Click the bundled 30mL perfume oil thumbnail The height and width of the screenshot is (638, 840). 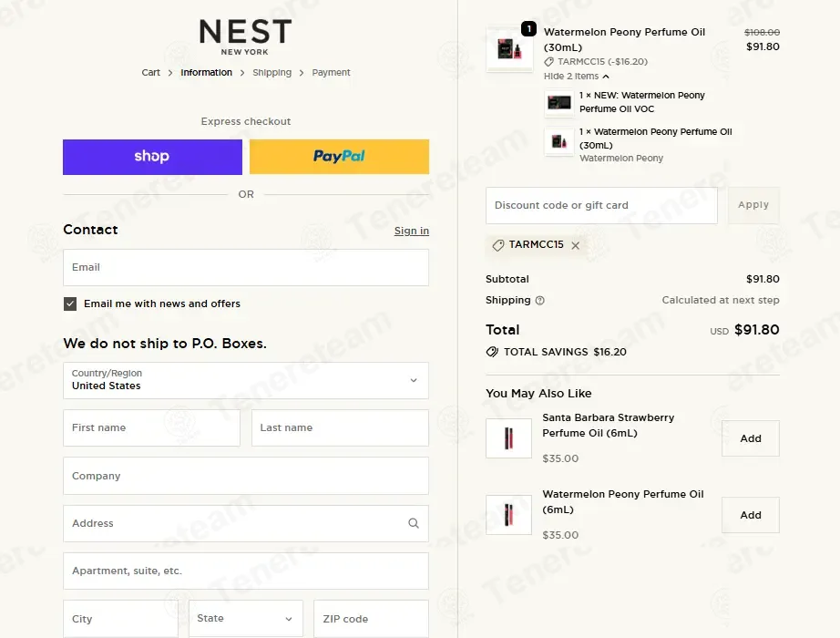pyautogui.click(x=559, y=141)
